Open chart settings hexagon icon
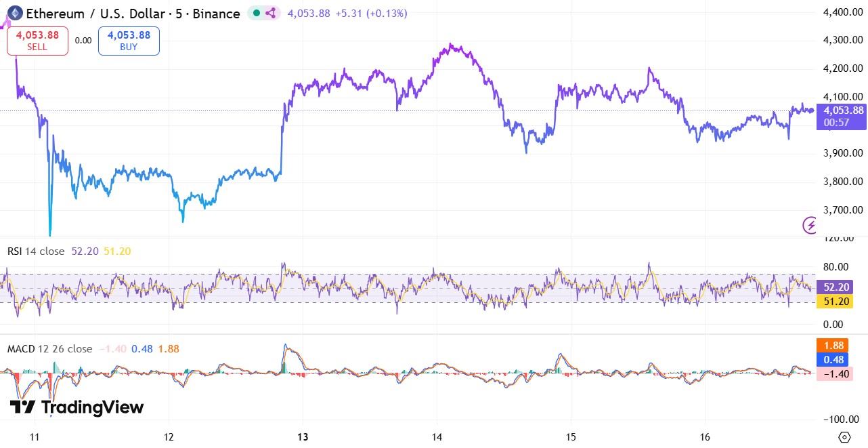Screen dimensions: 868x448 point(844,436)
